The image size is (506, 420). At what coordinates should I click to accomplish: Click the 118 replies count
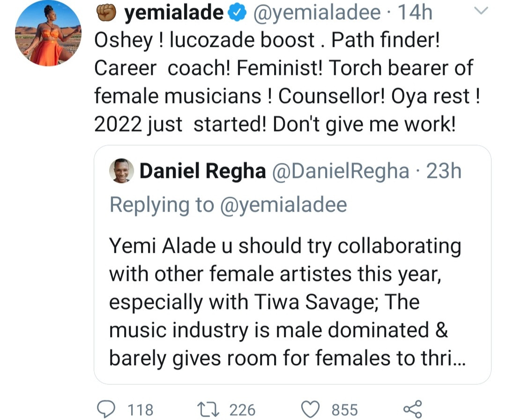140,410
